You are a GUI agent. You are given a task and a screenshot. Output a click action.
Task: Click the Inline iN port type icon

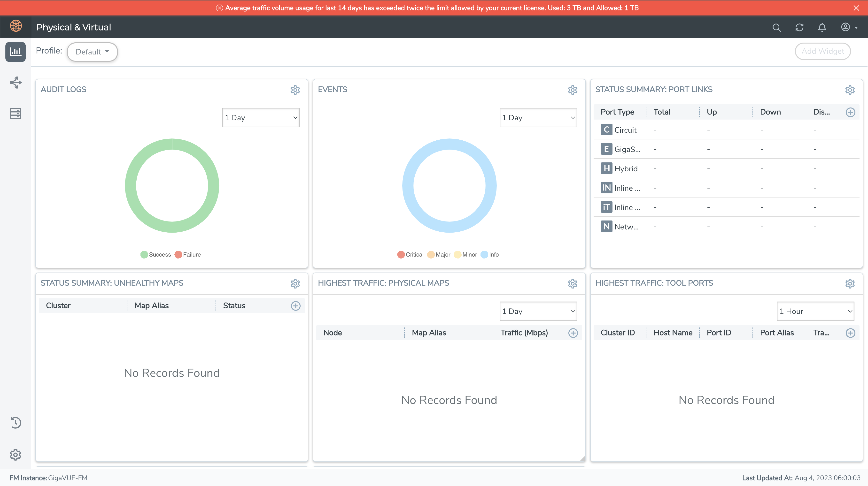pyautogui.click(x=606, y=188)
